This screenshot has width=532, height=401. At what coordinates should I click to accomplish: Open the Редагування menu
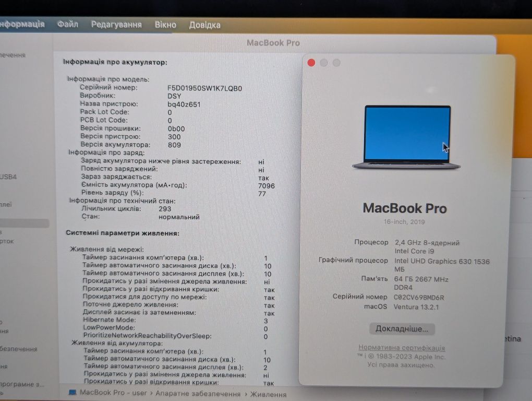116,25
